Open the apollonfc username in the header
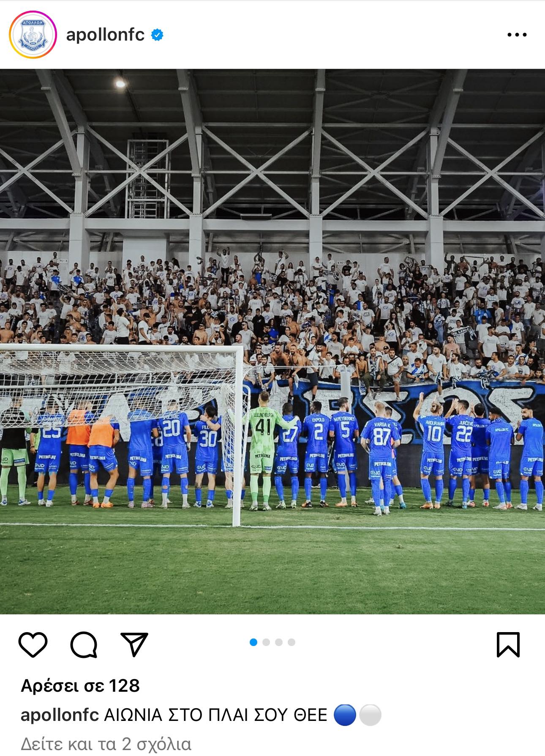 (105, 35)
